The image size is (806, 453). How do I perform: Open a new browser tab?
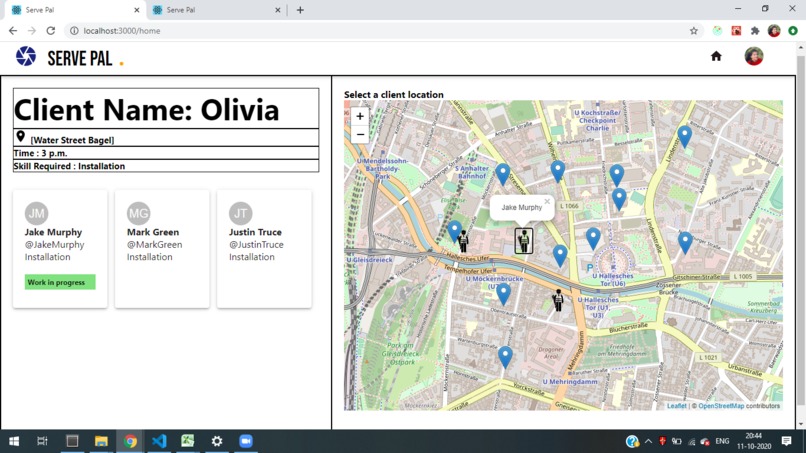click(x=300, y=10)
